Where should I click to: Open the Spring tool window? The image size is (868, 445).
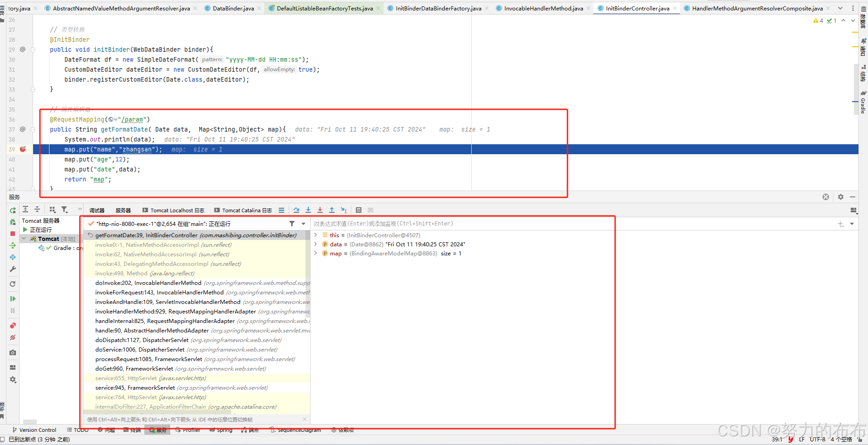click(221, 430)
